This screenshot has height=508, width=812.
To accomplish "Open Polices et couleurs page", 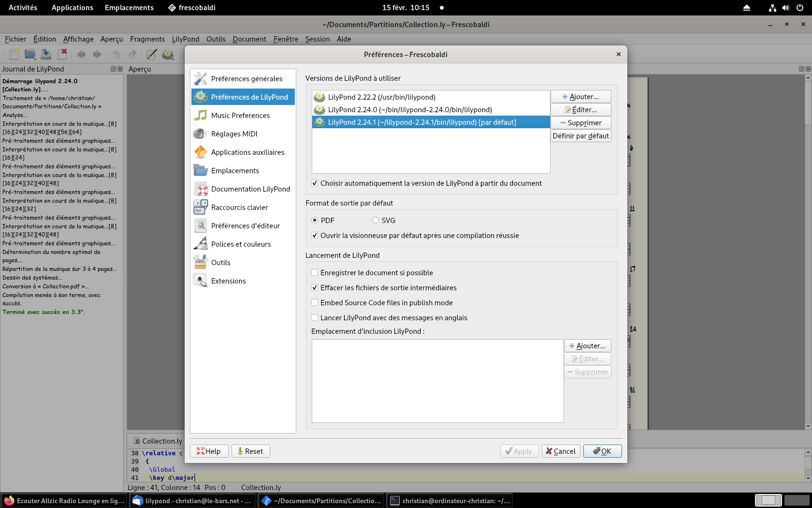I will pos(243,244).
